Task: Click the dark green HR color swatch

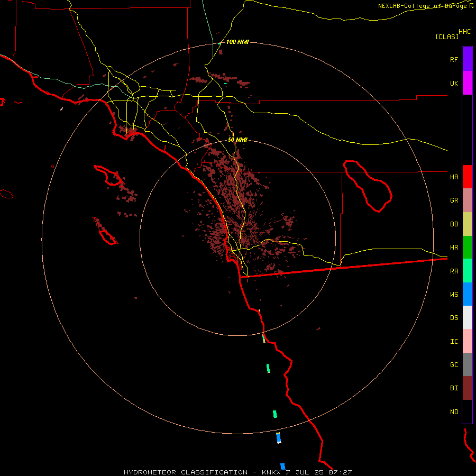Action: click(467, 247)
